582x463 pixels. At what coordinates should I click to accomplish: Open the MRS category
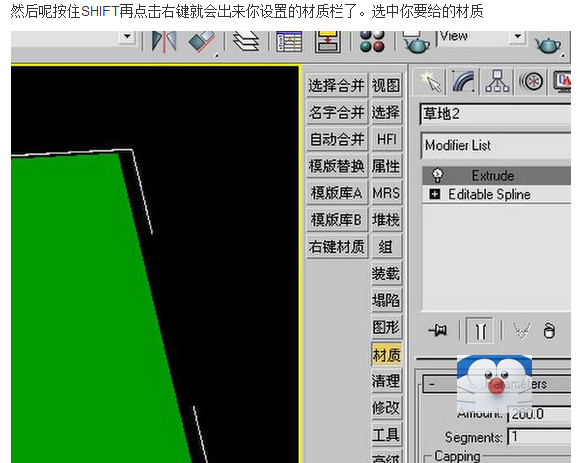click(x=386, y=193)
